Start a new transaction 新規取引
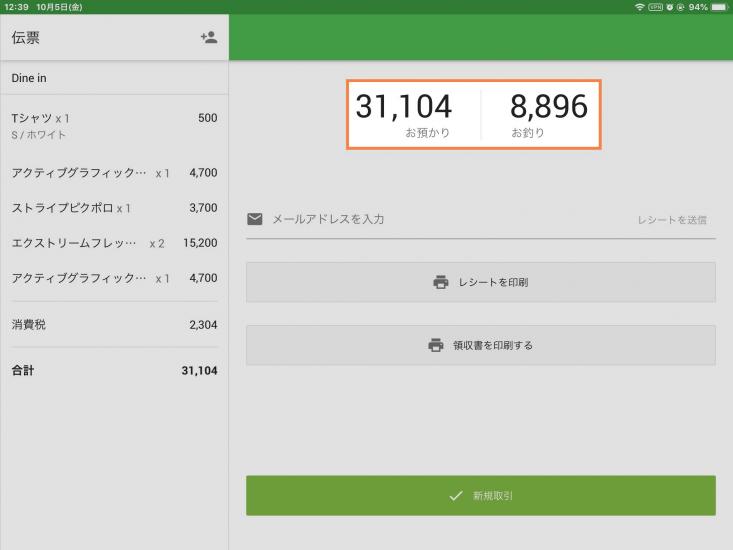Screen dimensions: 733x550 click(x=481, y=496)
